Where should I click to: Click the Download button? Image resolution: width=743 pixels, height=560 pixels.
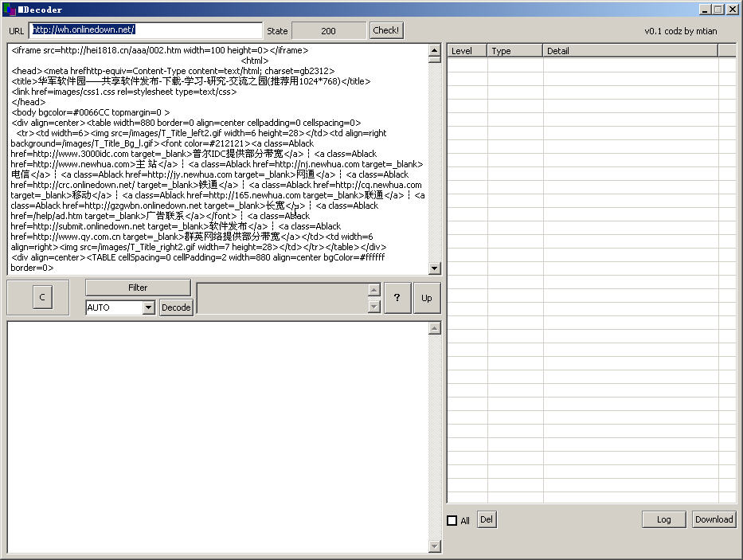[714, 519]
